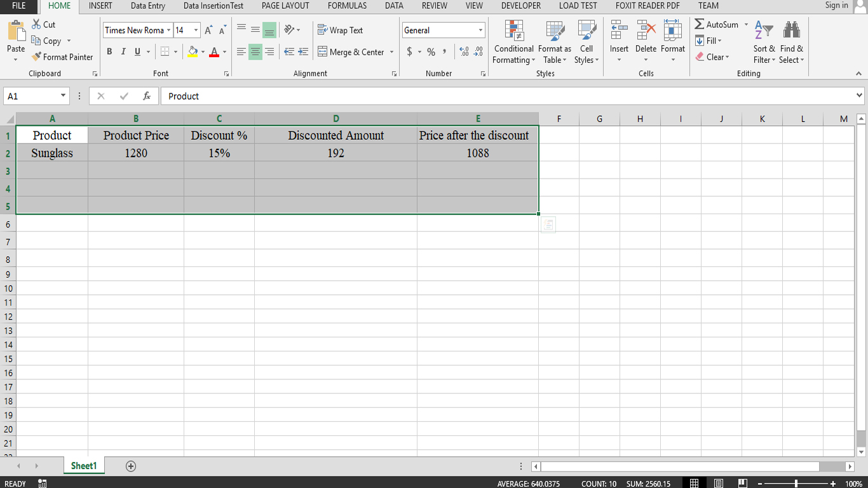Switch to Normal view in the status bar
868x488 pixels.
(695, 484)
